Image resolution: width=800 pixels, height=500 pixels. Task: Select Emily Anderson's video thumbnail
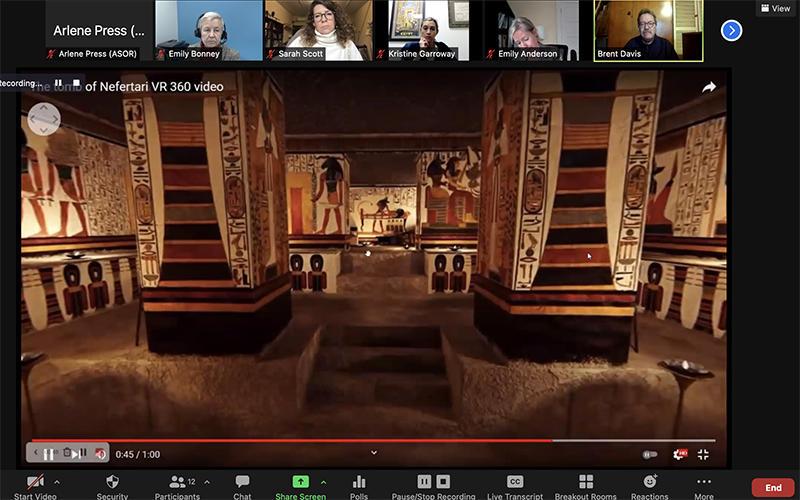(531, 31)
